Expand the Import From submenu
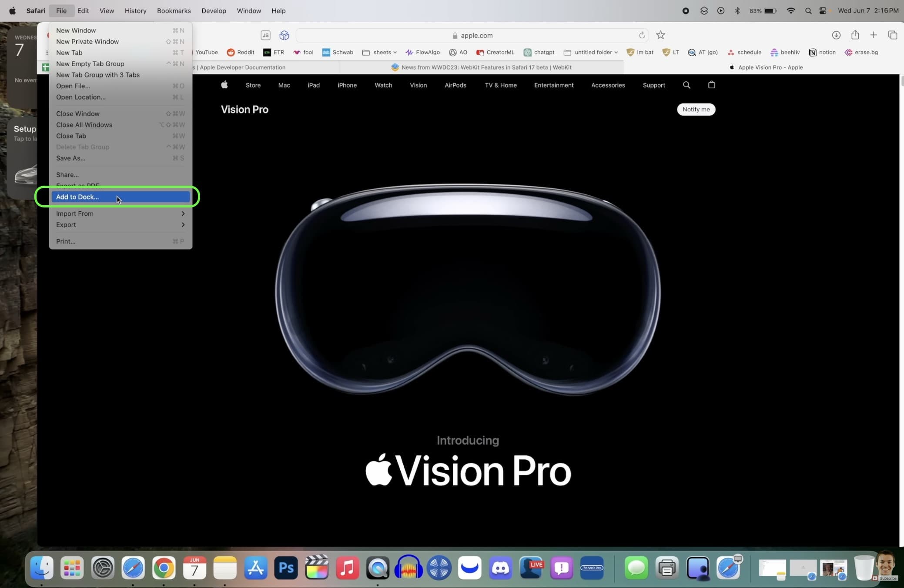904x588 pixels. click(x=120, y=214)
